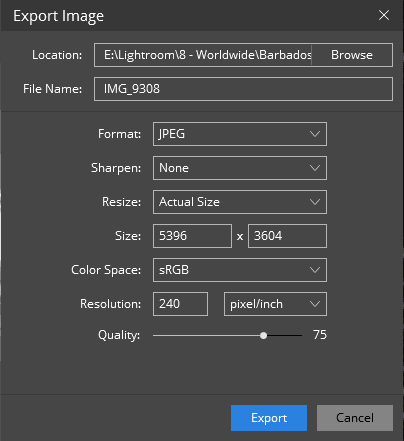Open the Color Space dropdown showing sRGB

click(240, 270)
